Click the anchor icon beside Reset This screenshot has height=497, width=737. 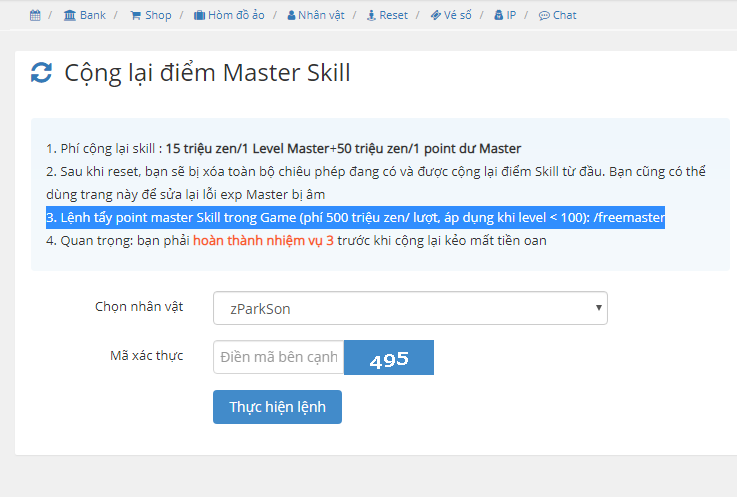[372, 15]
